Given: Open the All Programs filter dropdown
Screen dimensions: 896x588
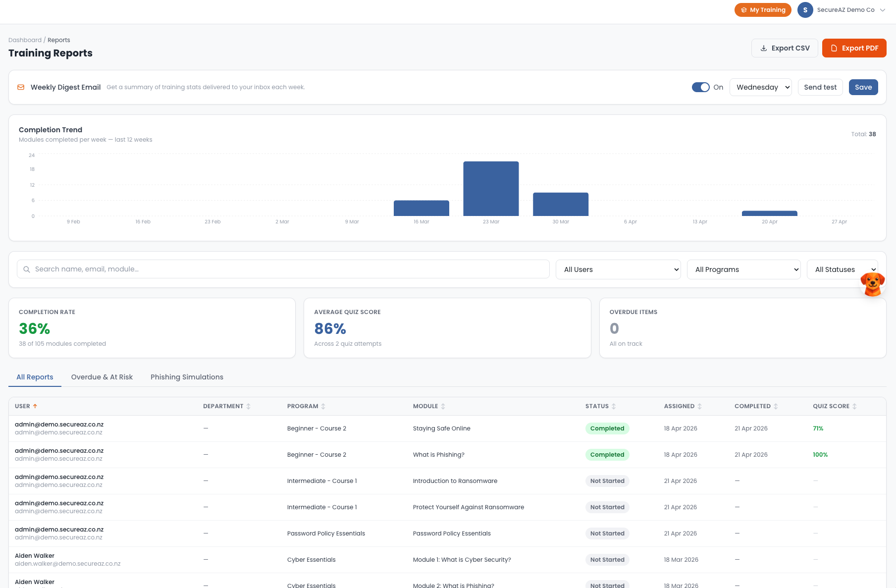Looking at the screenshot, I should [743, 269].
